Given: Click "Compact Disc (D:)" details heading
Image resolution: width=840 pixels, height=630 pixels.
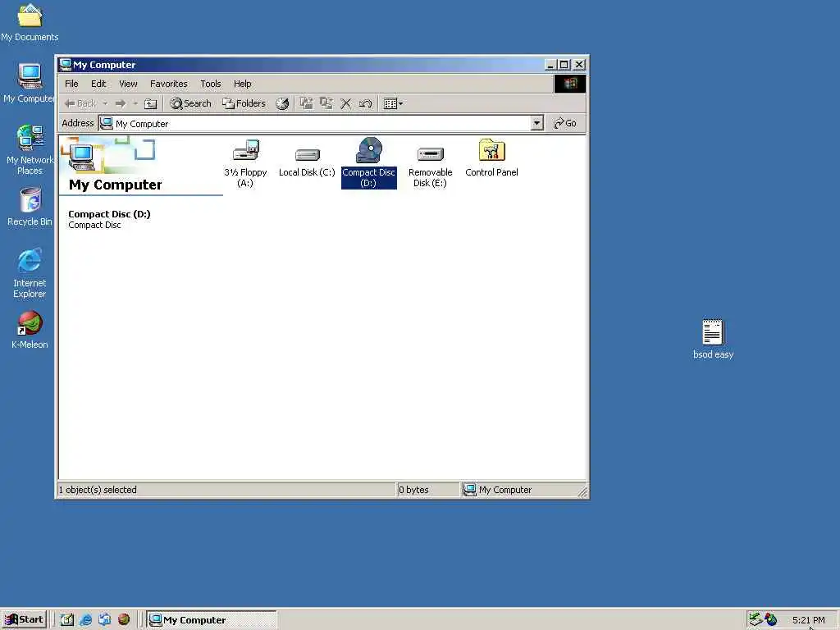Looking at the screenshot, I should click(x=109, y=214).
